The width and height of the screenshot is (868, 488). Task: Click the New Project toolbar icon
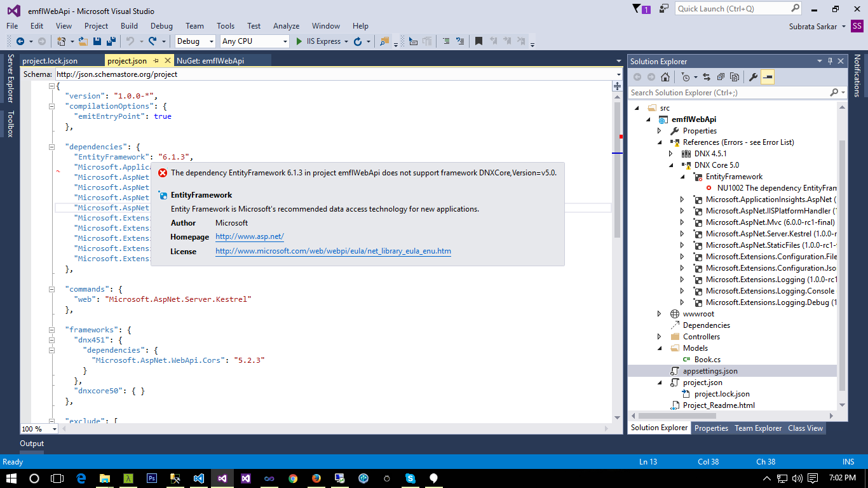61,41
